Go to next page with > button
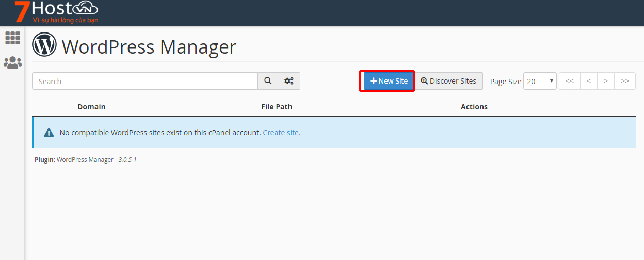Screen dimensions: 644x260 tap(606, 81)
